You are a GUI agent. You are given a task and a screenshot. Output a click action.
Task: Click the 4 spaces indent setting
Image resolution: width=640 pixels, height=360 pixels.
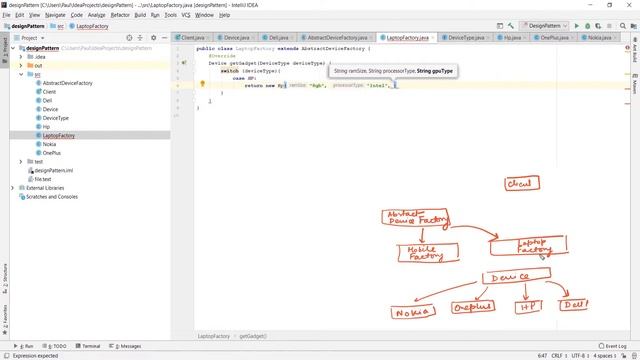604,356
